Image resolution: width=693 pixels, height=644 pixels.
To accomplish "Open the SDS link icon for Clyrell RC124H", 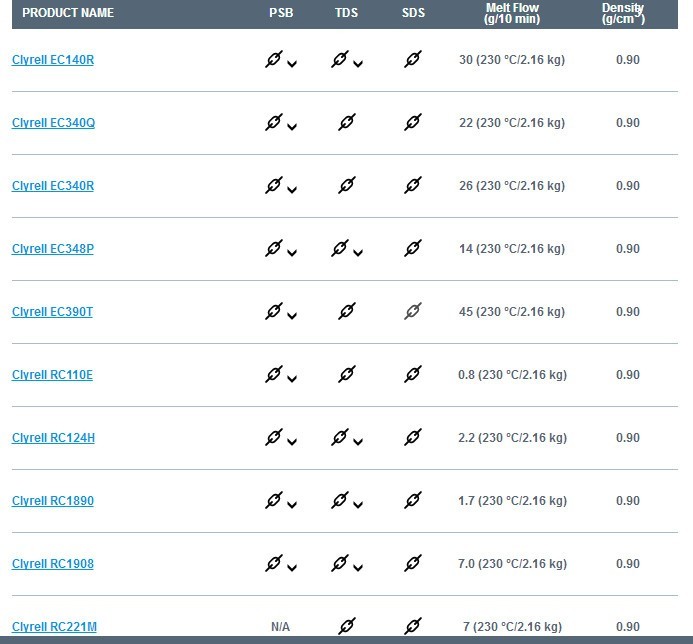I will tap(413, 437).
